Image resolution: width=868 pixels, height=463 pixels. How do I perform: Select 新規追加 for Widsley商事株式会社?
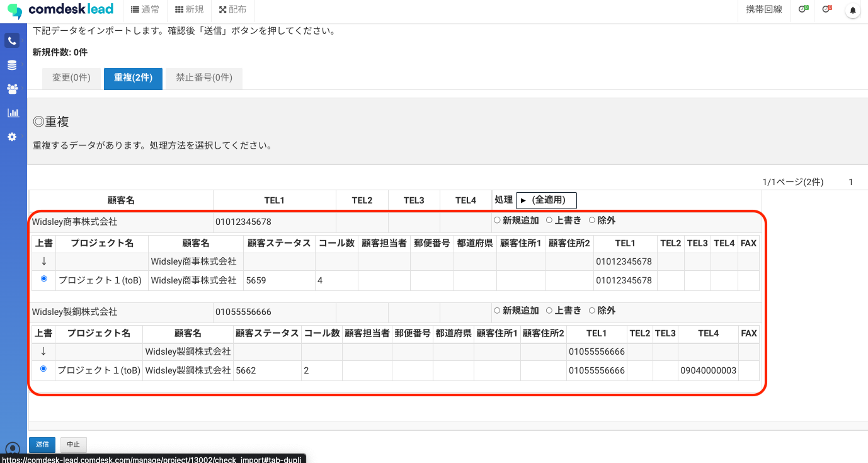(x=498, y=220)
